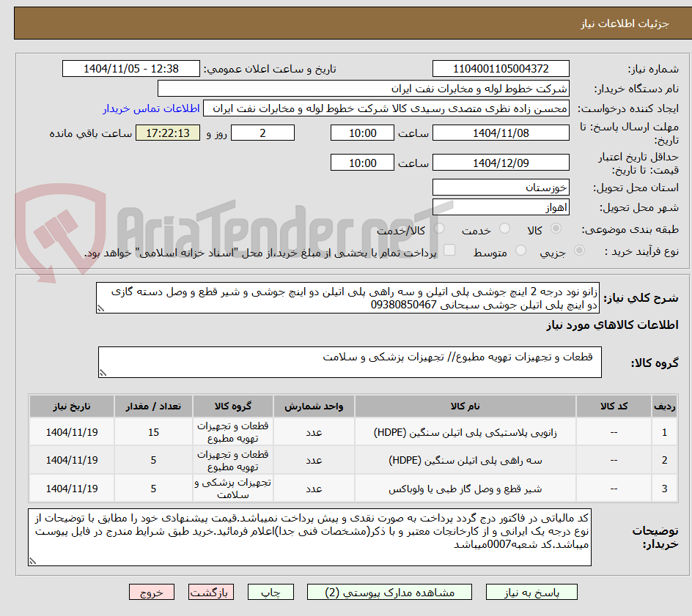Click the پاسخ به نیاز button
Viewport: 692px width, 616px height.
pos(531,592)
